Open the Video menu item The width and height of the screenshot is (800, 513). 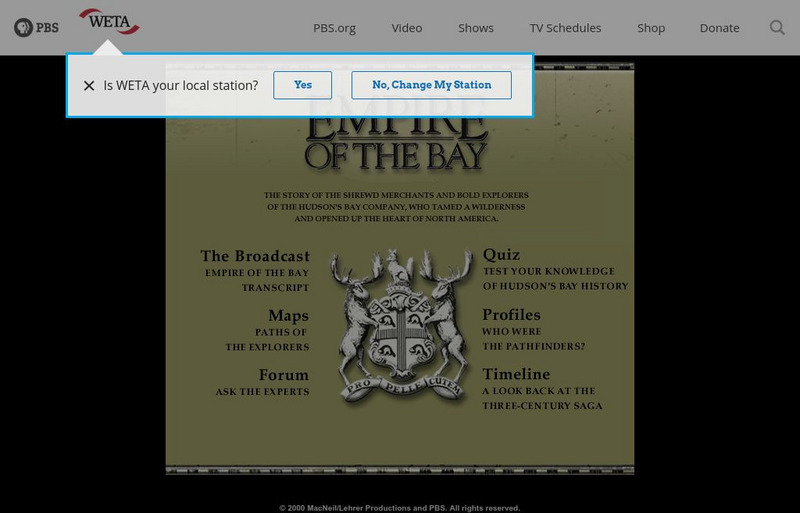coord(407,28)
